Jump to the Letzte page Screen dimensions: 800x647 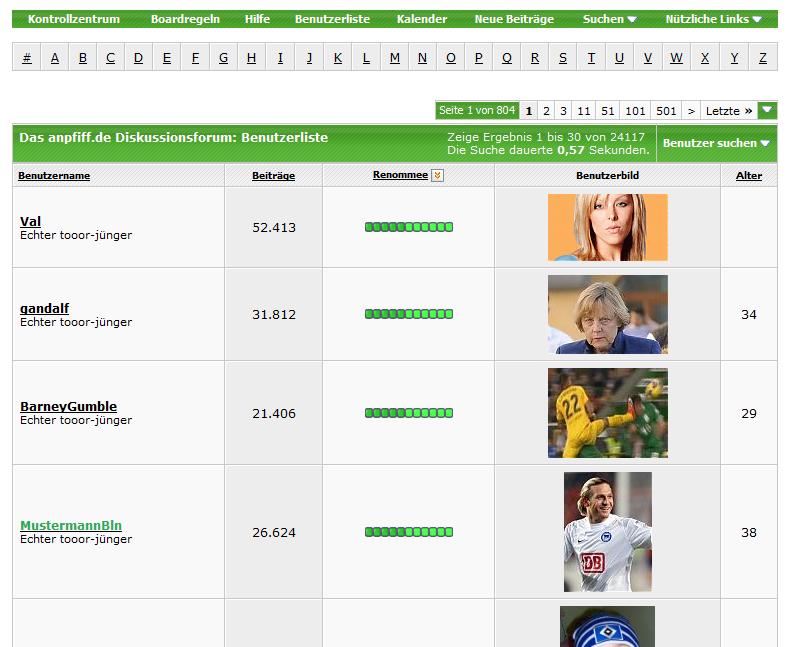pos(727,111)
